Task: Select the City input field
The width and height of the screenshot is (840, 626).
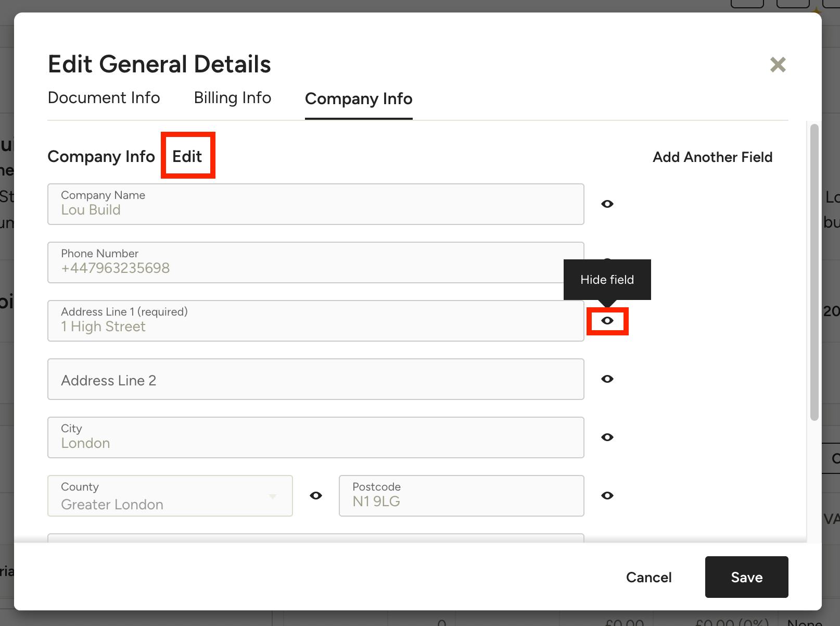Action: point(316,437)
